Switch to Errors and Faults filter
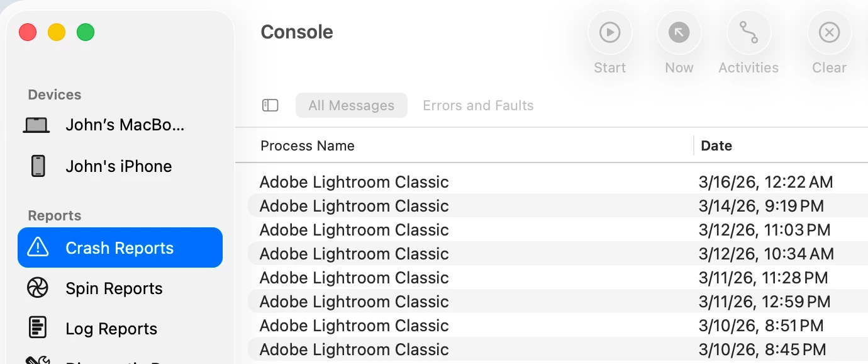Screen dimensions: 868x364 tap(478, 105)
